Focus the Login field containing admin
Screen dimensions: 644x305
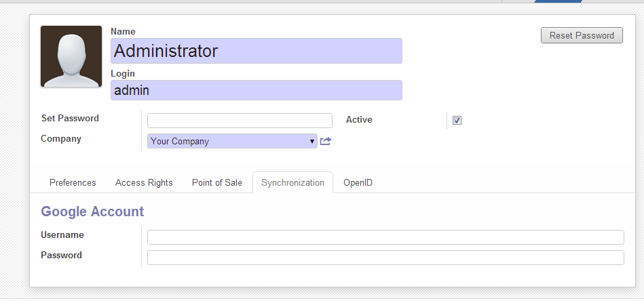[x=256, y=90]
